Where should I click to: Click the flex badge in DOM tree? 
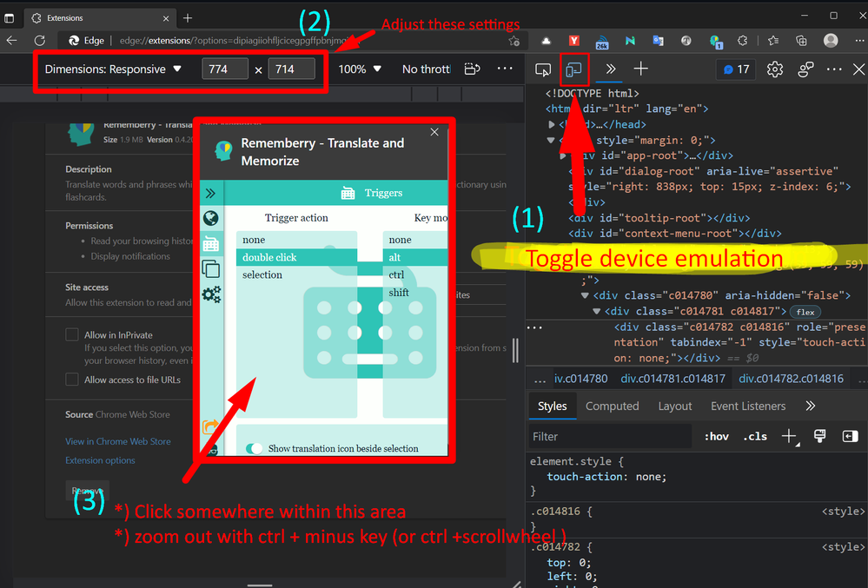click(805, 312)
